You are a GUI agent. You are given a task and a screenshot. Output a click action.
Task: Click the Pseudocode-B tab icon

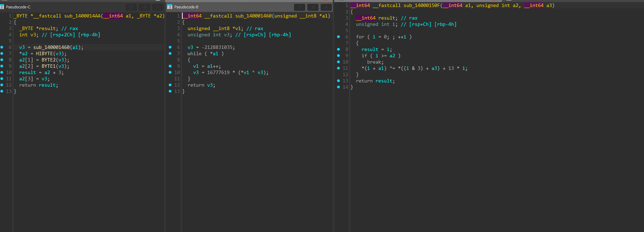pos(170,7)
